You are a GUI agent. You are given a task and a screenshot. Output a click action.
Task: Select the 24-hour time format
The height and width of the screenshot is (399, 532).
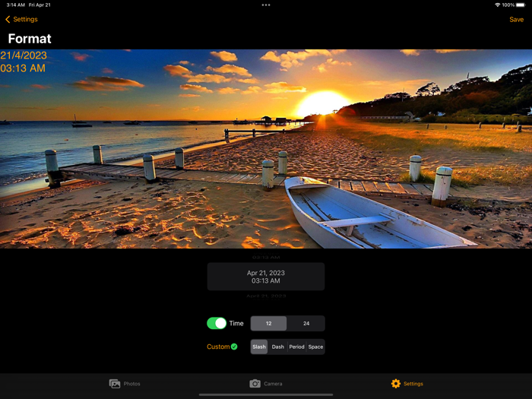coord(306,323)
